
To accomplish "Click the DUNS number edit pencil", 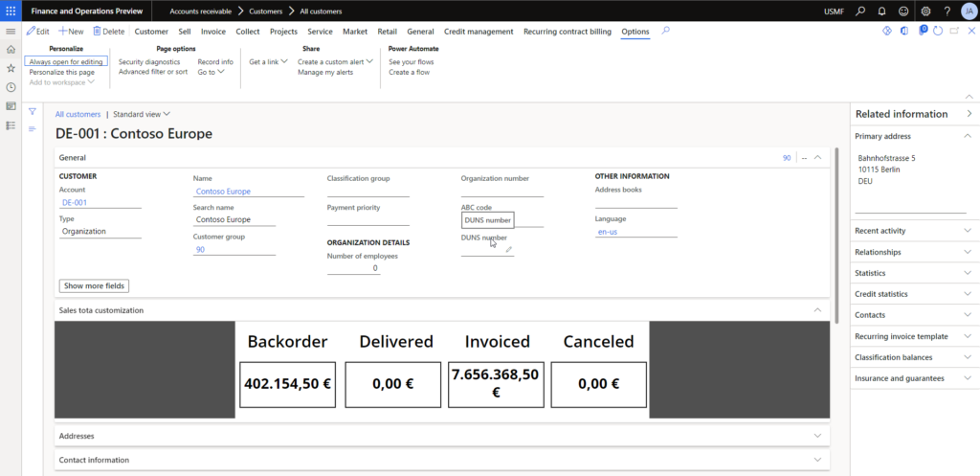I will [x=509, y=249].
